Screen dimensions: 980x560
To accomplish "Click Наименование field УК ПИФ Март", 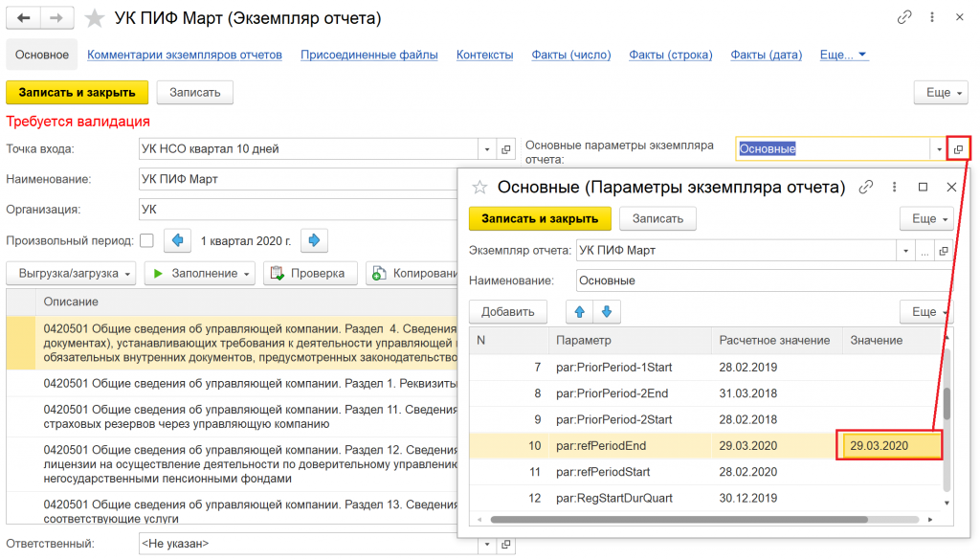I will [x=299, y=179].
